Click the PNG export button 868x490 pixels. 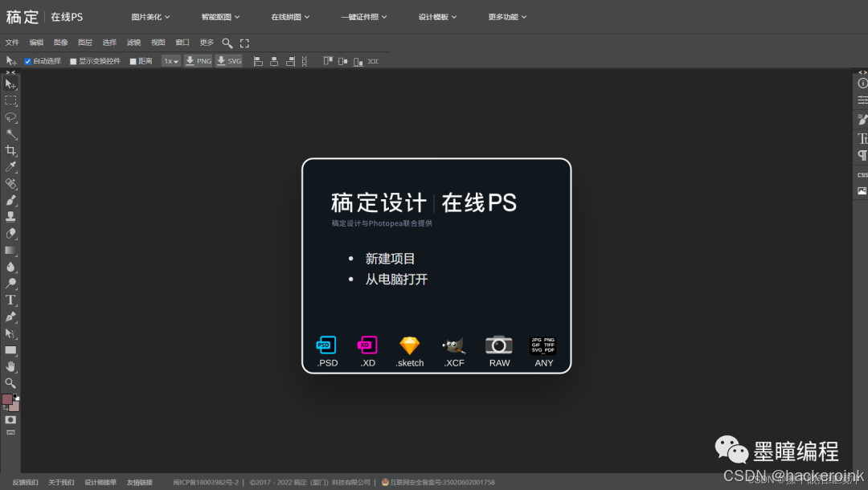click(199, 61)
